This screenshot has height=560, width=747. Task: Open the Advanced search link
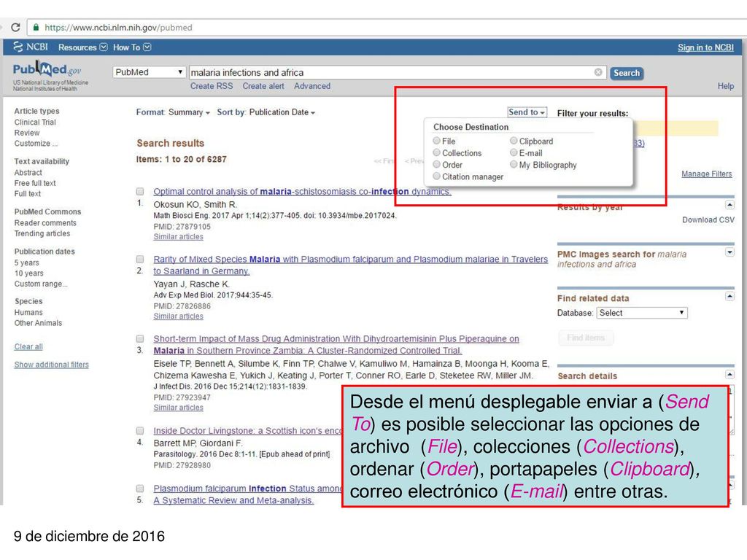pyautogui.click(x=312, y=86)
